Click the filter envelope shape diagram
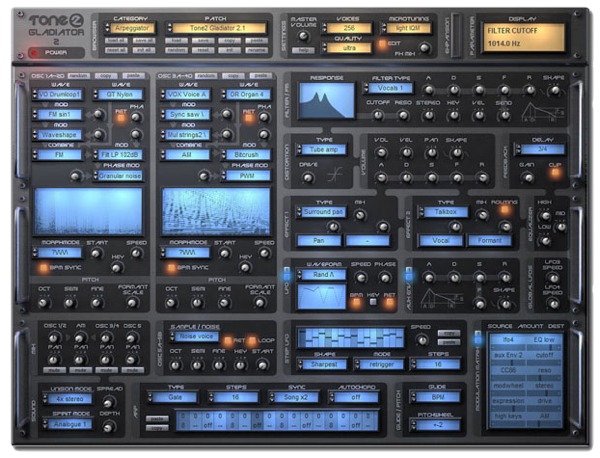 click(543, 112)
